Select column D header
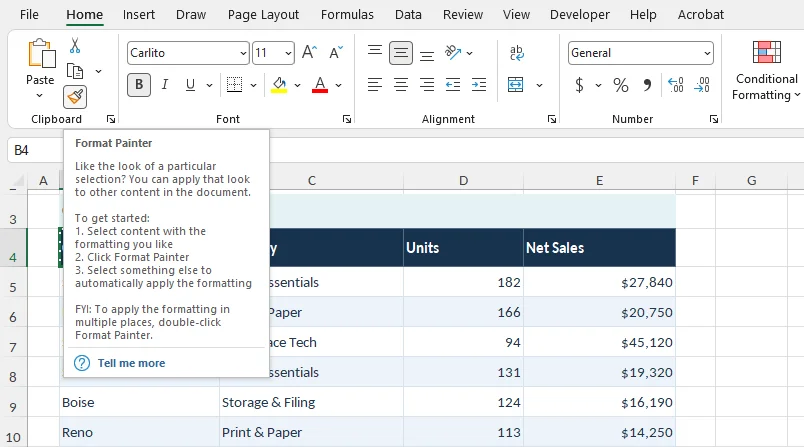804x447 pixels. coord(463,180)
